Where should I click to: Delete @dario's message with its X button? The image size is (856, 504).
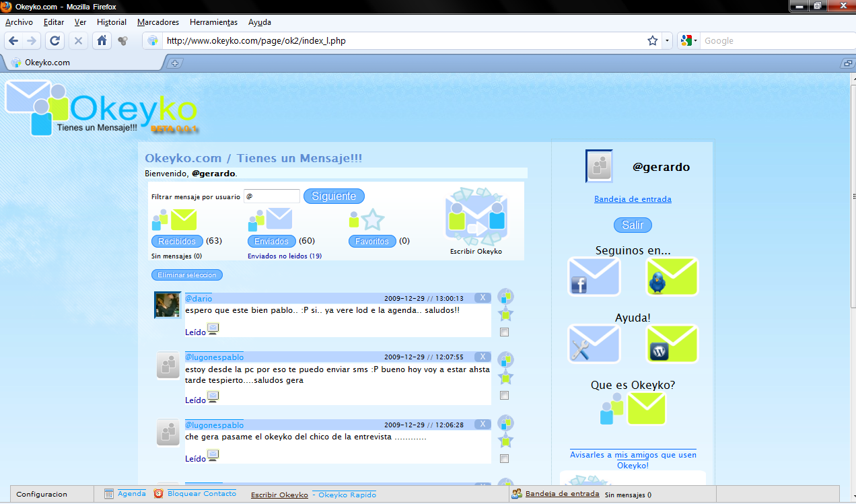483,298
